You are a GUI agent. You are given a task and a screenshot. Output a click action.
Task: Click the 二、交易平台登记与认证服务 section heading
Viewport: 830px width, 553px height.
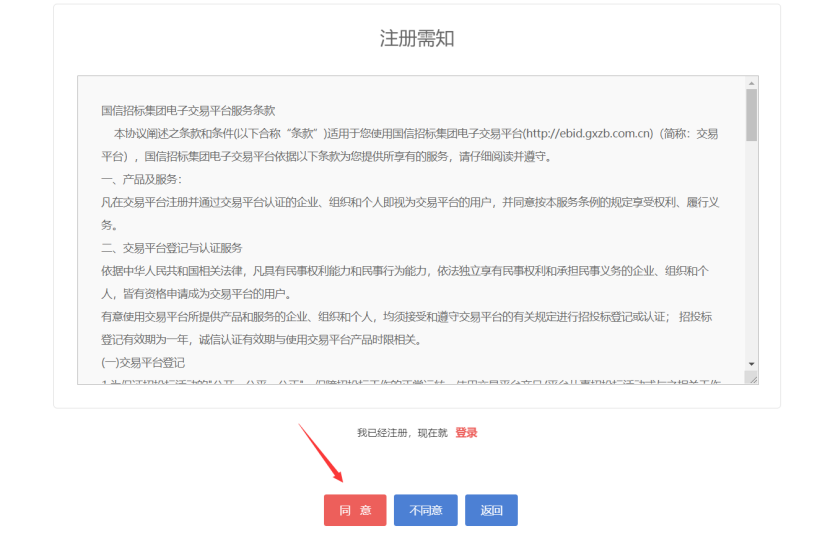point(172,248)
